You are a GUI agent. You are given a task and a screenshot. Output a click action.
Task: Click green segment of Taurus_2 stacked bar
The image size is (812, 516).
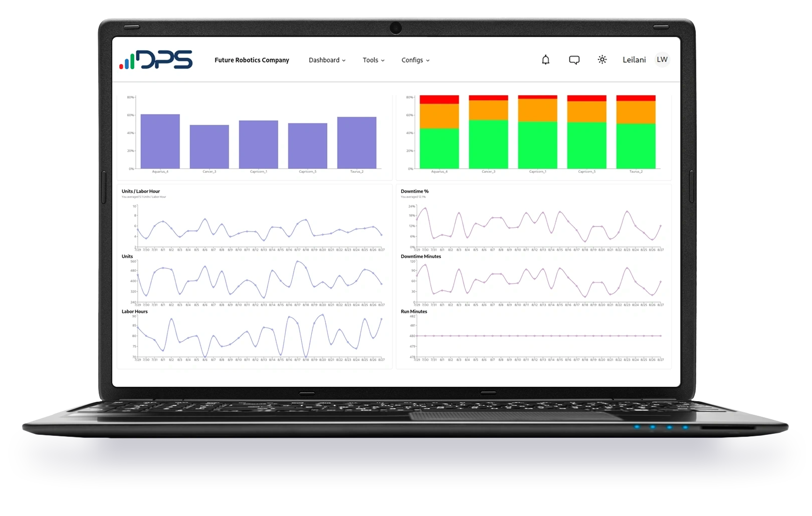(636, 146)
